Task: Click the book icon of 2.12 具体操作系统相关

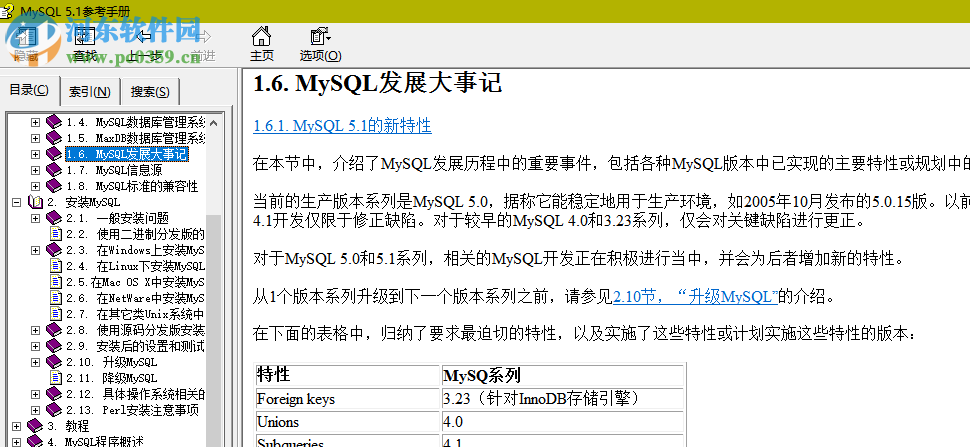Action: click(x=54, y=394)
